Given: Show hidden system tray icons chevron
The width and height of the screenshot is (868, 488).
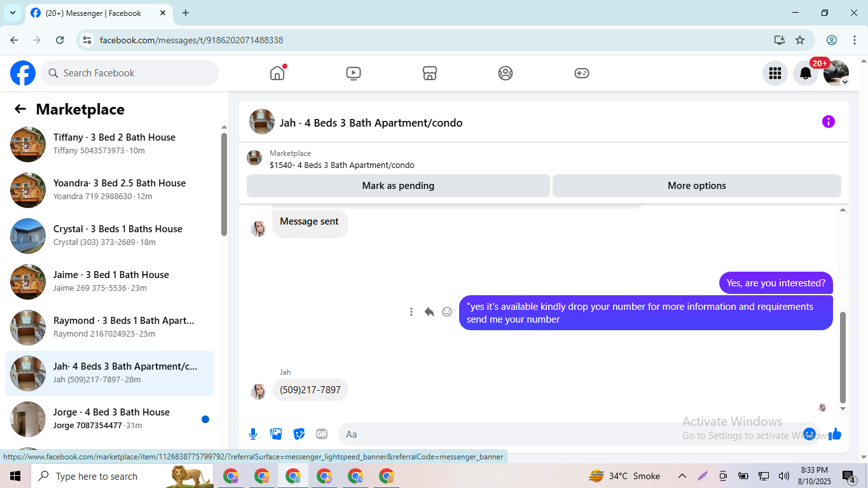Looking at the screenshot, I should [x=682, y=476].
